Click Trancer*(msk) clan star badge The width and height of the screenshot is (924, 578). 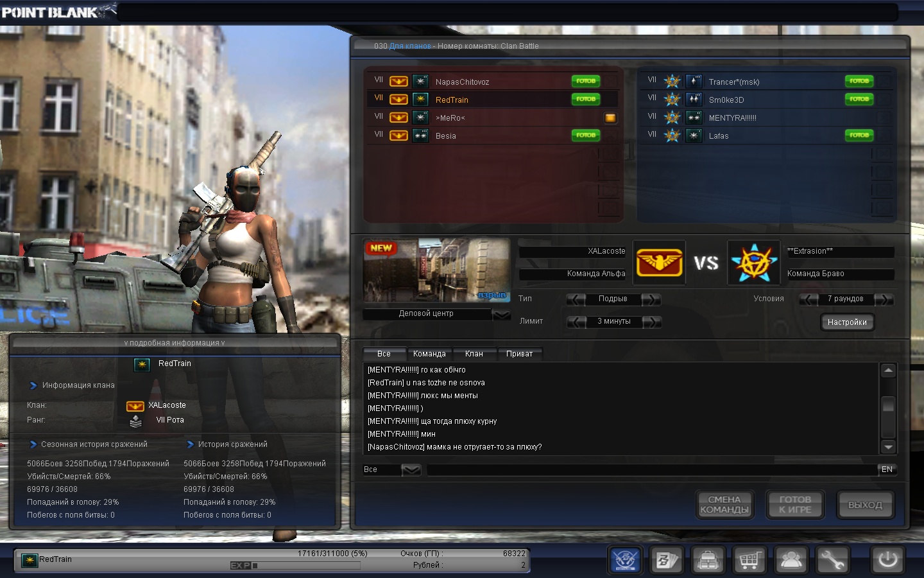672,82
